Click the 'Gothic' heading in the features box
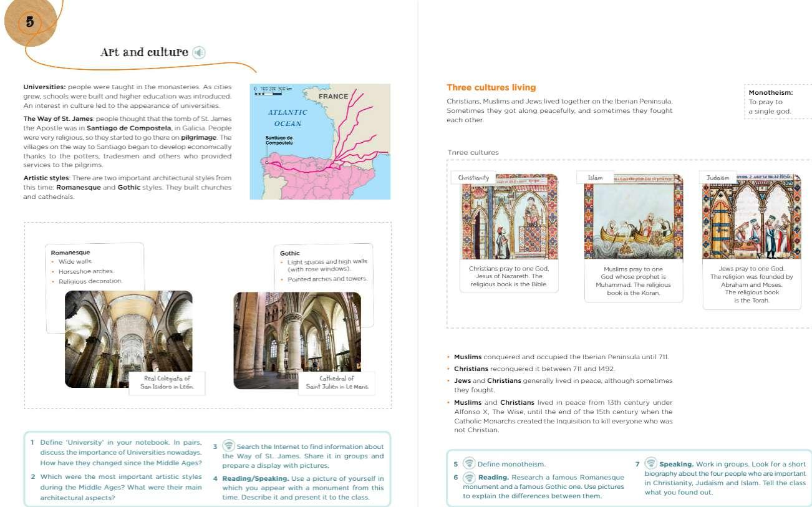Viewport: 812px width, 507px height. 290,253
